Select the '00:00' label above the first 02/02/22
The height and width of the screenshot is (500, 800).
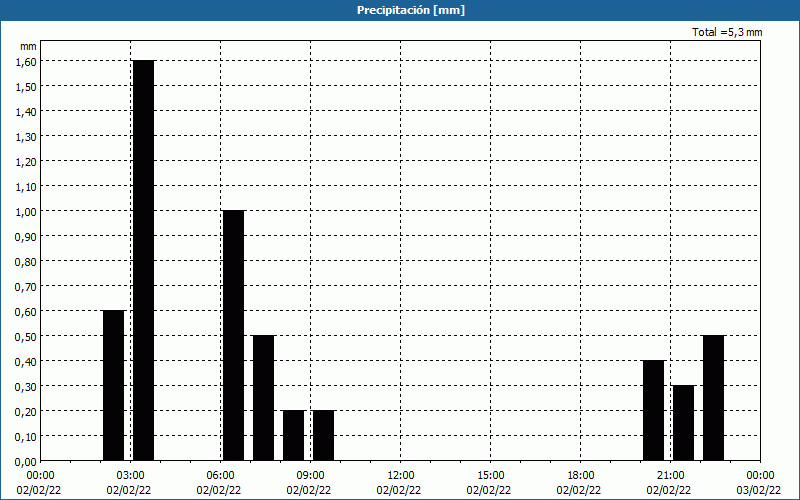pyautogui.click(x=40, y=476)
